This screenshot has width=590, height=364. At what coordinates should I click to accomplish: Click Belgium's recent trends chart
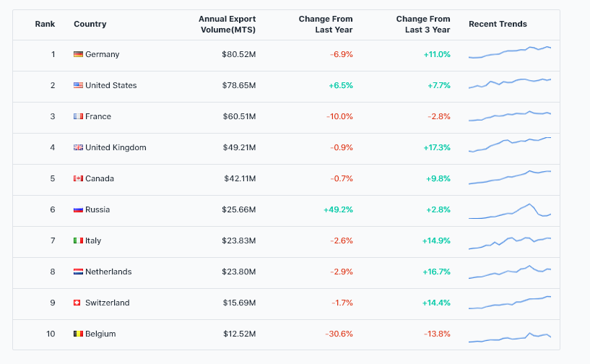coord(509,337)
